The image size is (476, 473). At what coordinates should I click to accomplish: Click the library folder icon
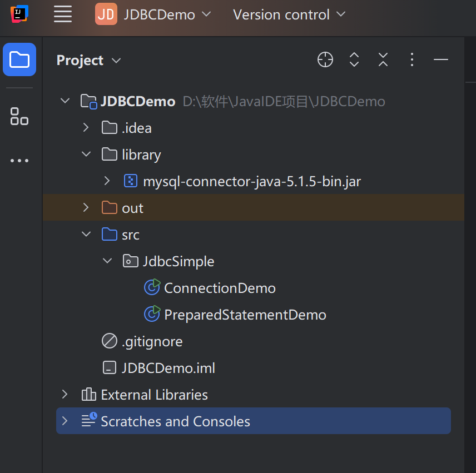[110, 154]
